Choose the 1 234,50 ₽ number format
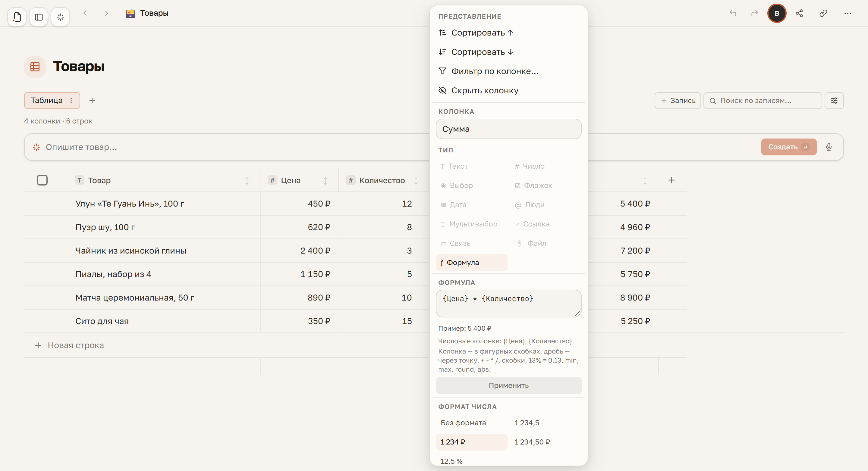Screen dimensions: 868x471 pyautogui.click(x=545, y=442)
